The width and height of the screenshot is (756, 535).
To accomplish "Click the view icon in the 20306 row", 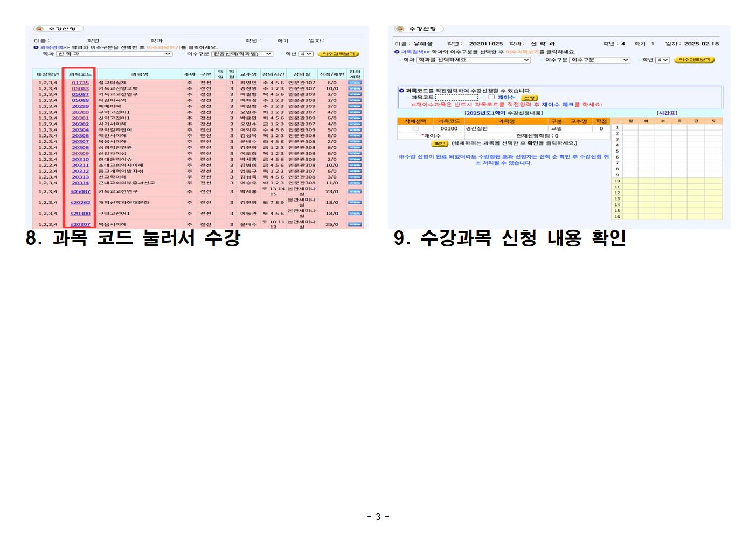I will click(355, 136).
